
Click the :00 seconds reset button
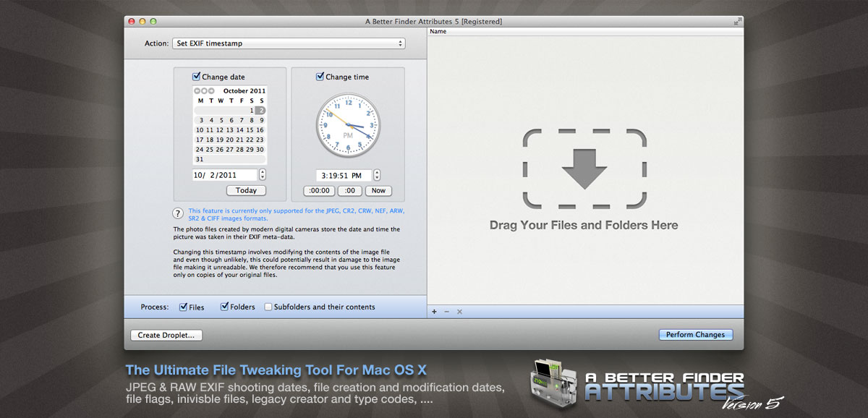coord(350,191)
